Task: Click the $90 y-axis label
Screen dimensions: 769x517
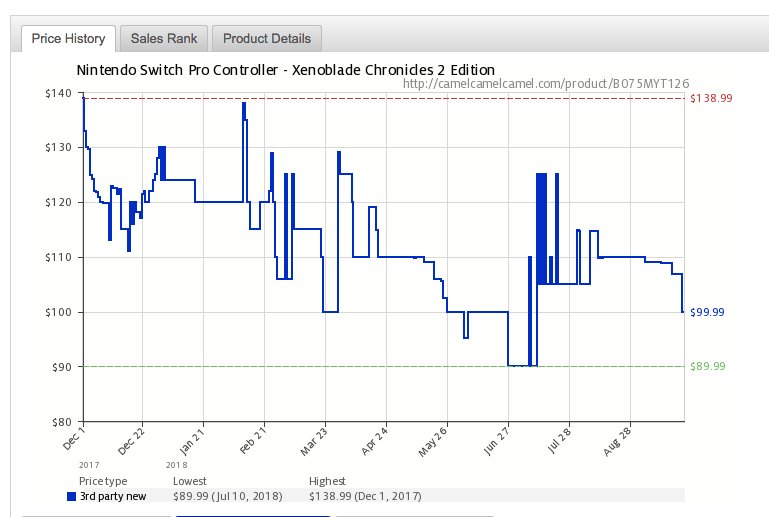Action: 62,367
